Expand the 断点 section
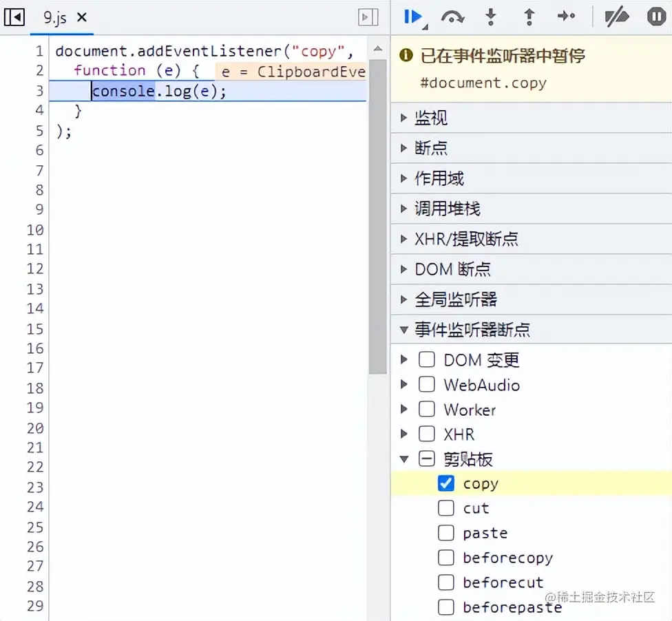The height and width of the screenshot is (621, 672). click(531, 148)
